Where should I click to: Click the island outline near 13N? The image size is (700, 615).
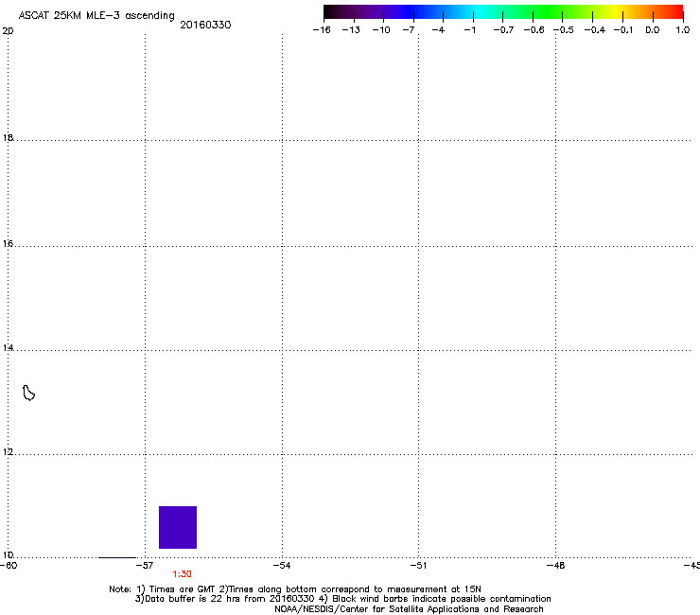(x=28, y=393)
